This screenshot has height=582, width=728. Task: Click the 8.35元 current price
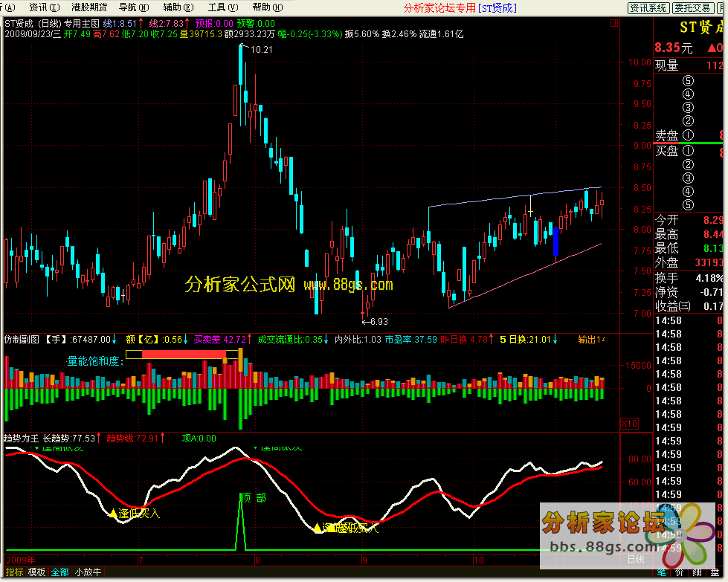coord(673,48)
